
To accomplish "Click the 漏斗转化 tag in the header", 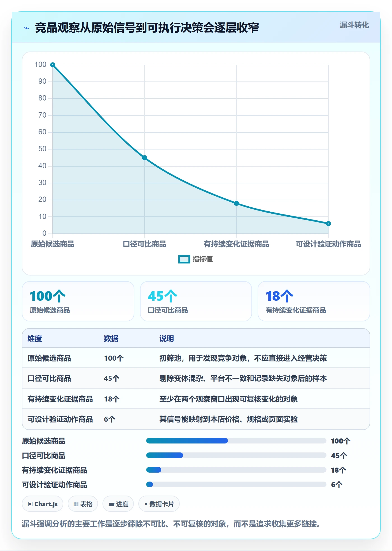I will coord(354,25).
